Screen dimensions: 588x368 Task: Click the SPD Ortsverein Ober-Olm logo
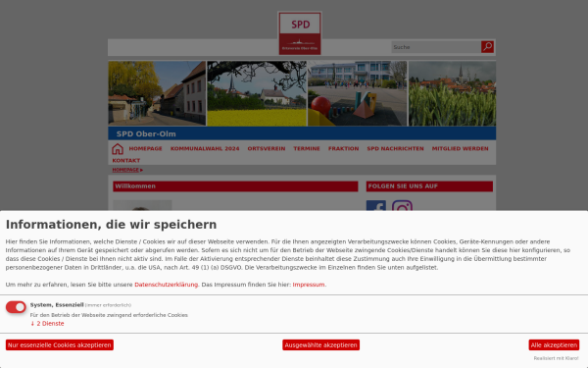click(300, 33)
